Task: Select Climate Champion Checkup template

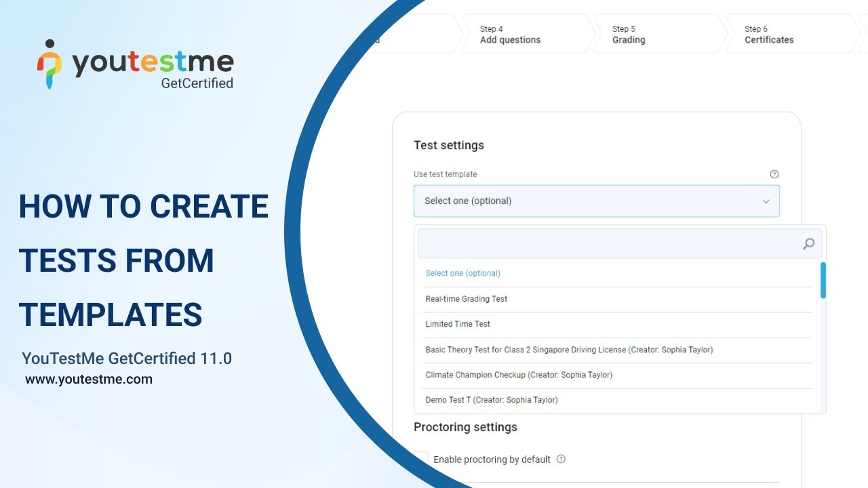Action: click(617, 375)
